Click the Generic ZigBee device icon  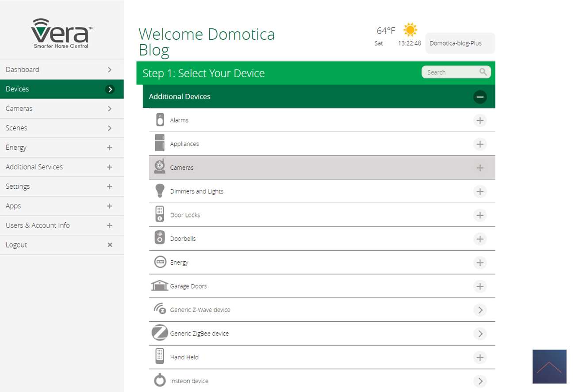point(160,333)
